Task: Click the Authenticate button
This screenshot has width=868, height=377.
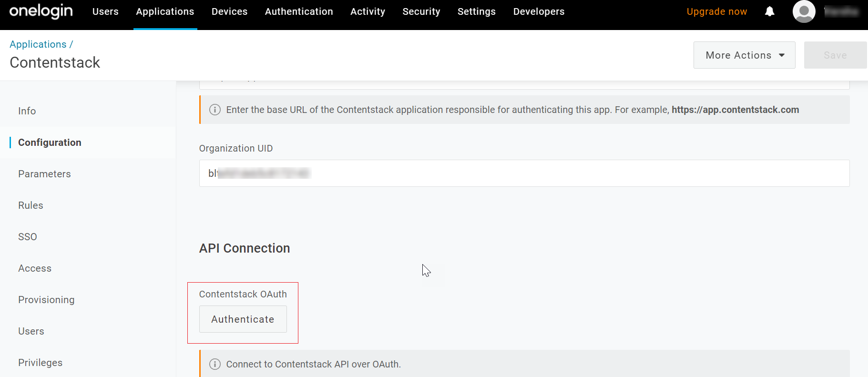Action: tap(243, 319)
